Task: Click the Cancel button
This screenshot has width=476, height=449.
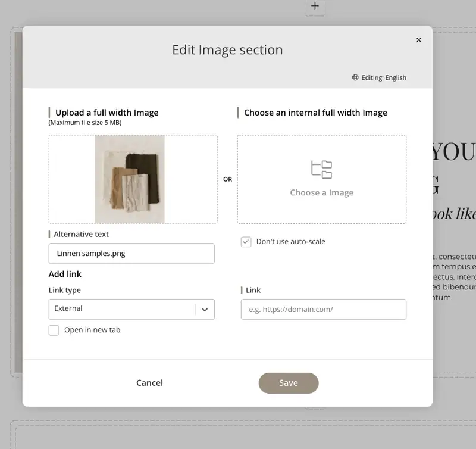Action: pyautogui.click(x=149, y=383)
